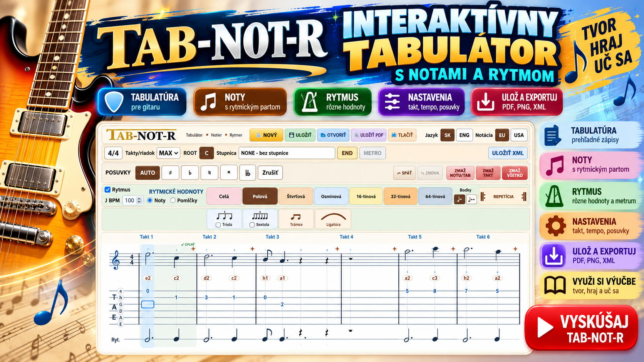Click the OTVORIŤ open file button

tap(333, 135)
